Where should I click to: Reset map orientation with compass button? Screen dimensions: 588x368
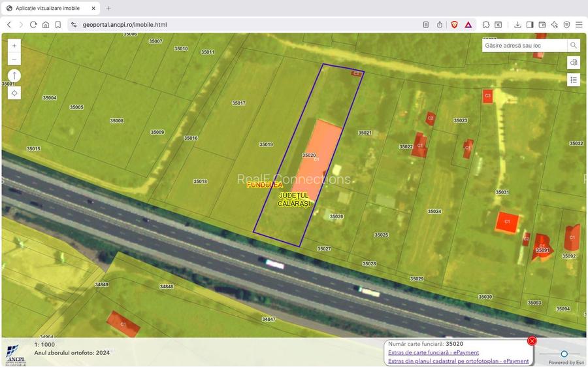pyautogui.click(x=14, y=76)
